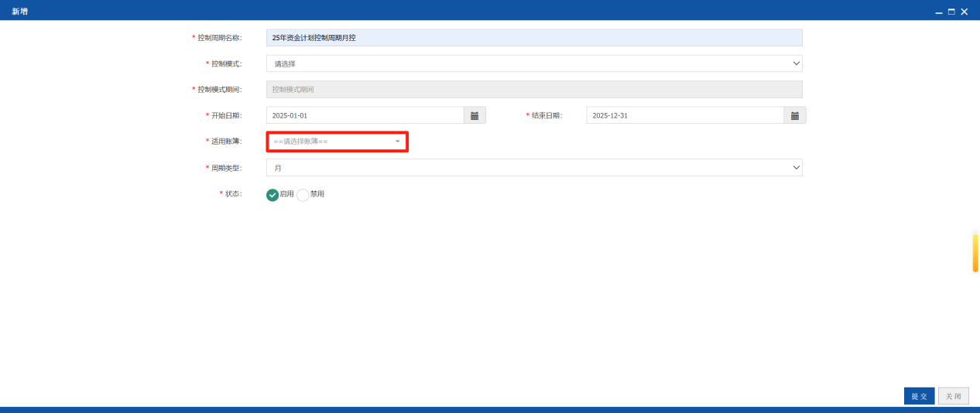Click the disabled 控制模式期间 field

[534, 90]
